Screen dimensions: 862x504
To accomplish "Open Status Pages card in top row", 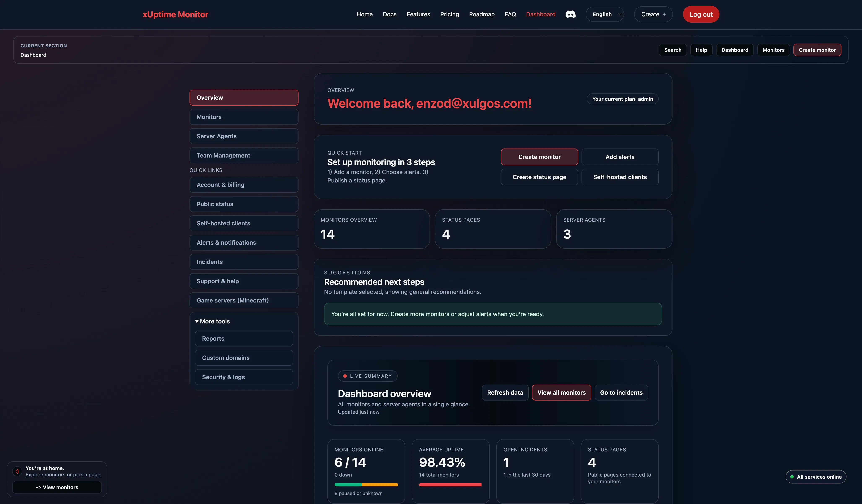I will 493,229.
